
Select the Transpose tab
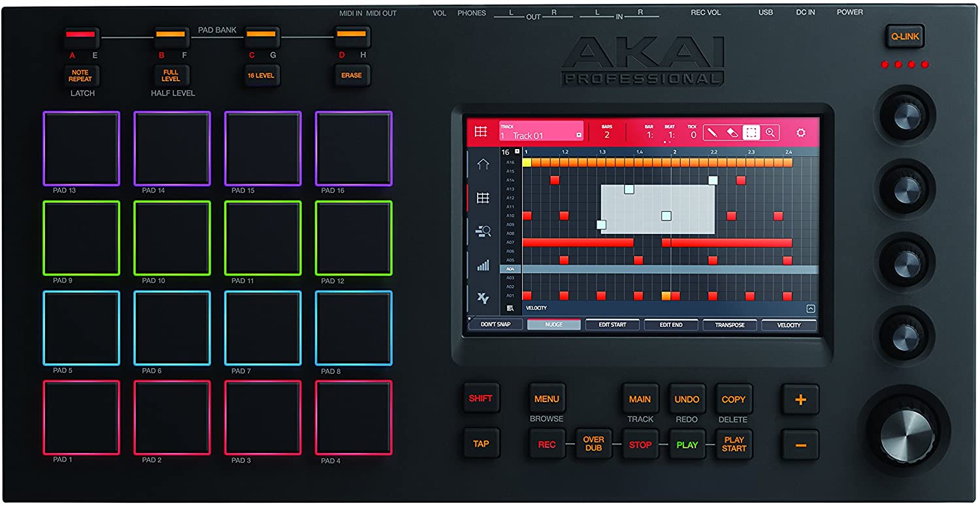(x=729, y=325)
